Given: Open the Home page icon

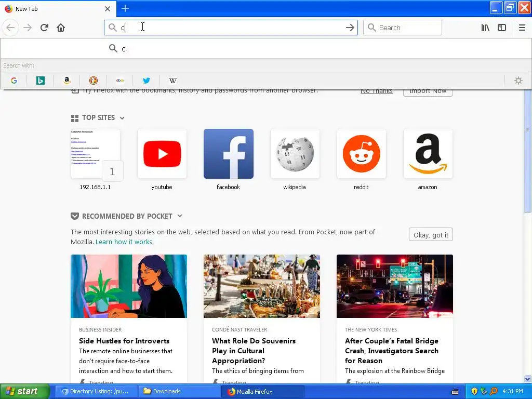Looking at the screenshot, I should click(61, 28).
